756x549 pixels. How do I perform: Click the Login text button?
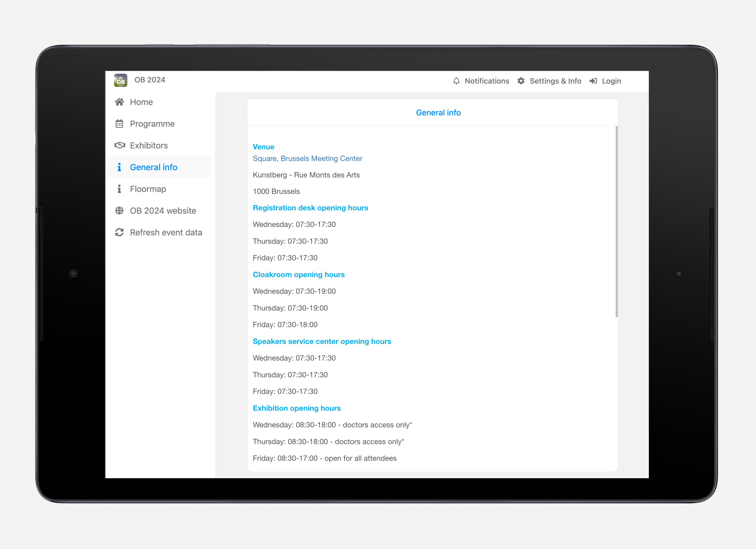click(611, 81)
